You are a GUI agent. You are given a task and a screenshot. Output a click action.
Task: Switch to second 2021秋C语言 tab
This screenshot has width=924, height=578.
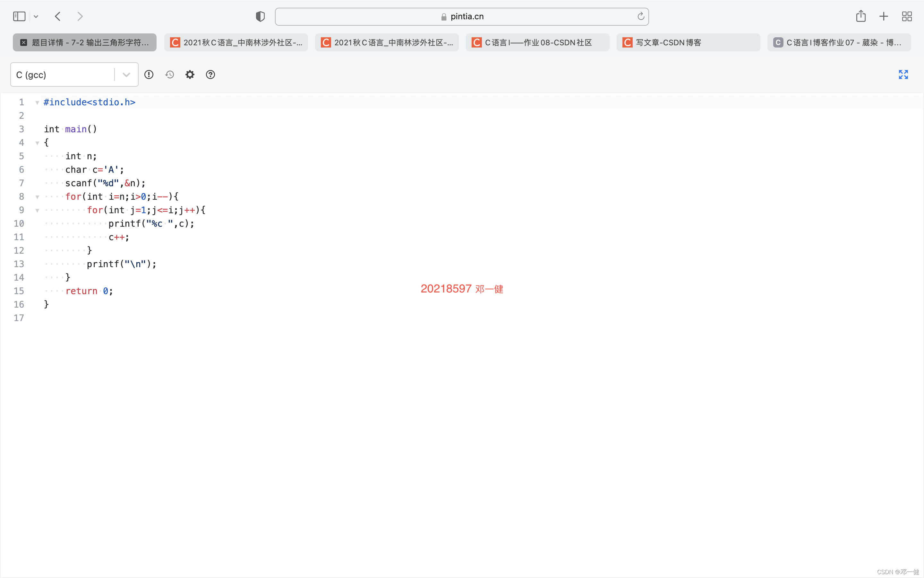click(x=387, y=42)
